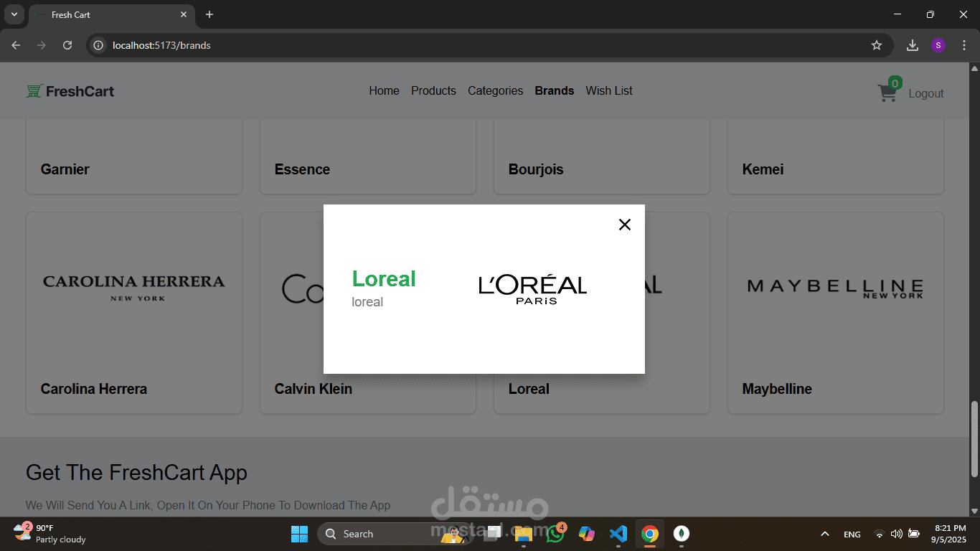
Task: Open the MongoDB Compass taskbar icon
Action: (682, 534)
